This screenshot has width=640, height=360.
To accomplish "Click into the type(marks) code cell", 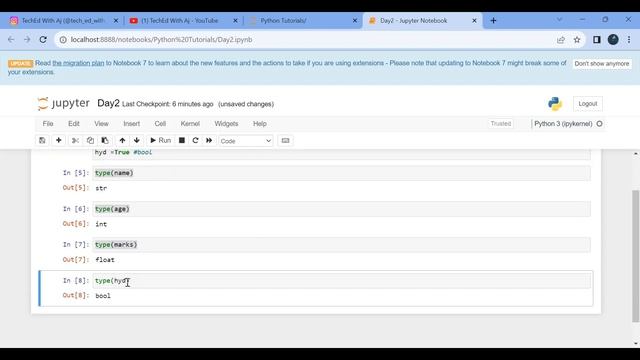I will click(341, 245).
